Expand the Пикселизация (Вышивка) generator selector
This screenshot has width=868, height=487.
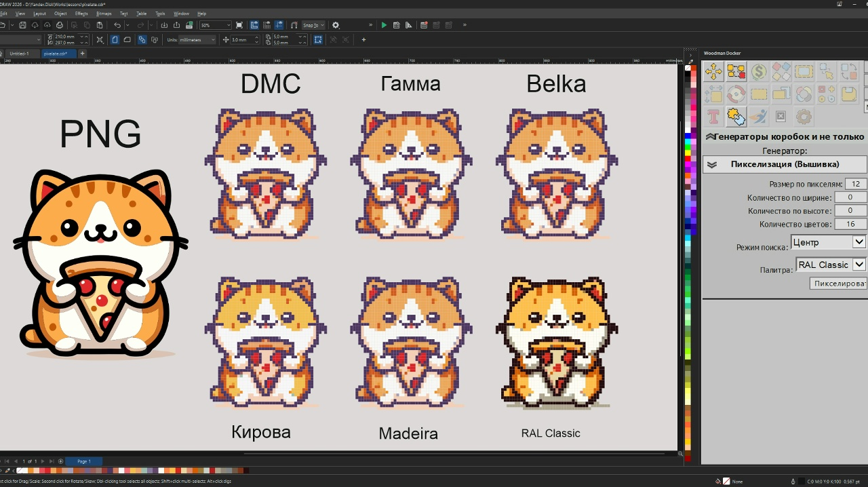tap(785, 164)
